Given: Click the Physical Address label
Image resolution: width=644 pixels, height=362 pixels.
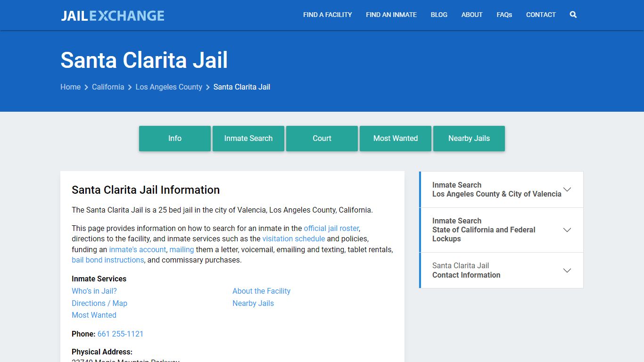Looking at the screenshot, I should [x=102, y=352].
